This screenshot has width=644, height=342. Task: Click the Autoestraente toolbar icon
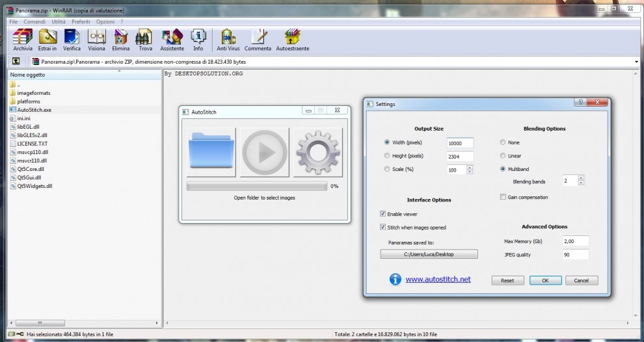tap(292, 40)
